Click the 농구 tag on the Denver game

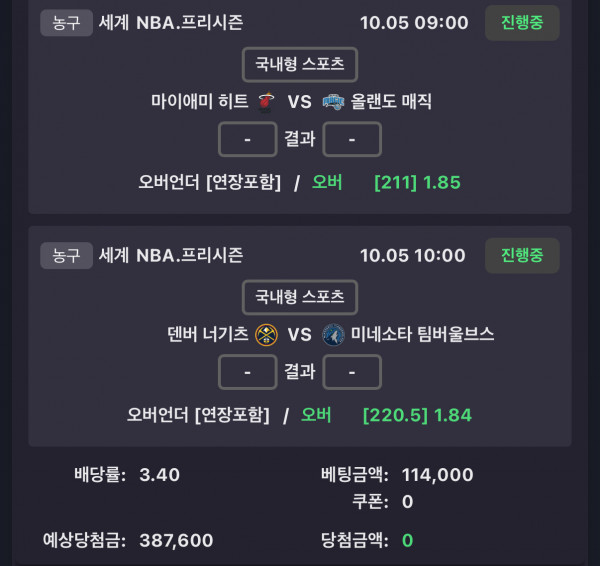(x=66, y=256)
